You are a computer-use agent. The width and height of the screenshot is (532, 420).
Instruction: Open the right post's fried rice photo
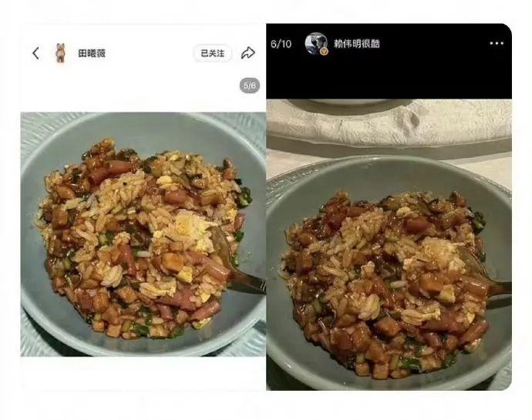389,244
